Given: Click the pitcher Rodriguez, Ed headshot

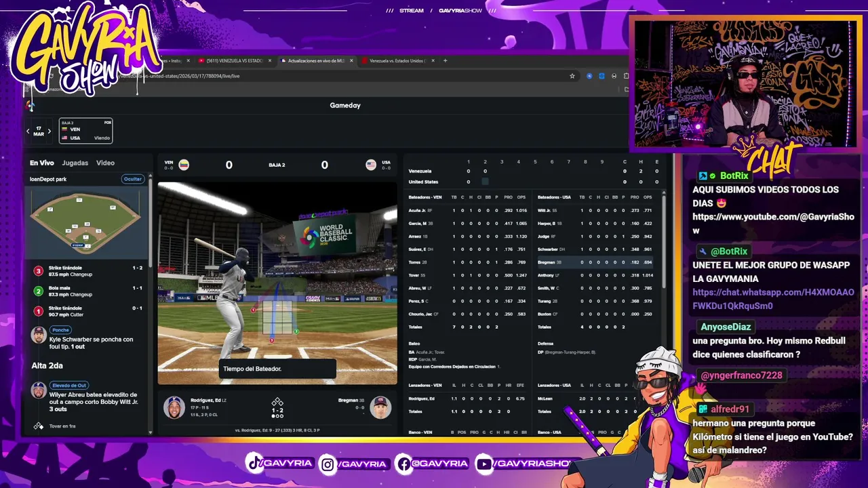Looking at the screenshot, I should tap(174, 407).
